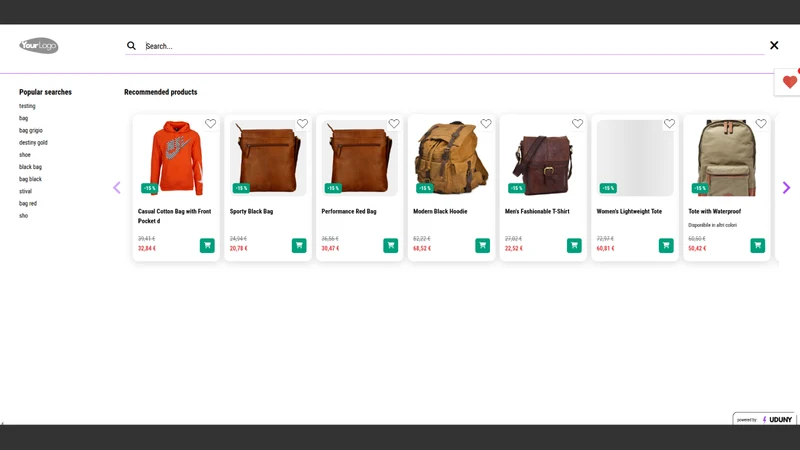Open the Sporty Black Bag image
Screen dimensions: 800x450
pos(268,158)
